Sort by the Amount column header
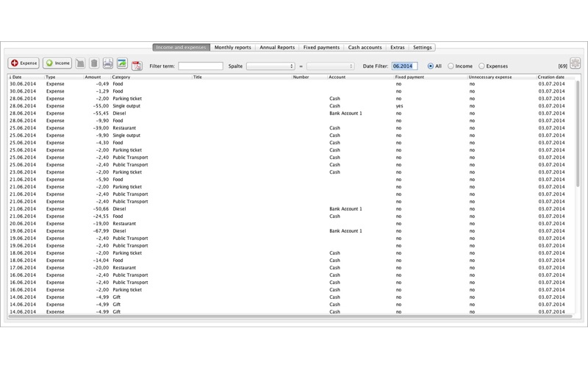This screenshot has width=588, height=368. tap(97, 77)
